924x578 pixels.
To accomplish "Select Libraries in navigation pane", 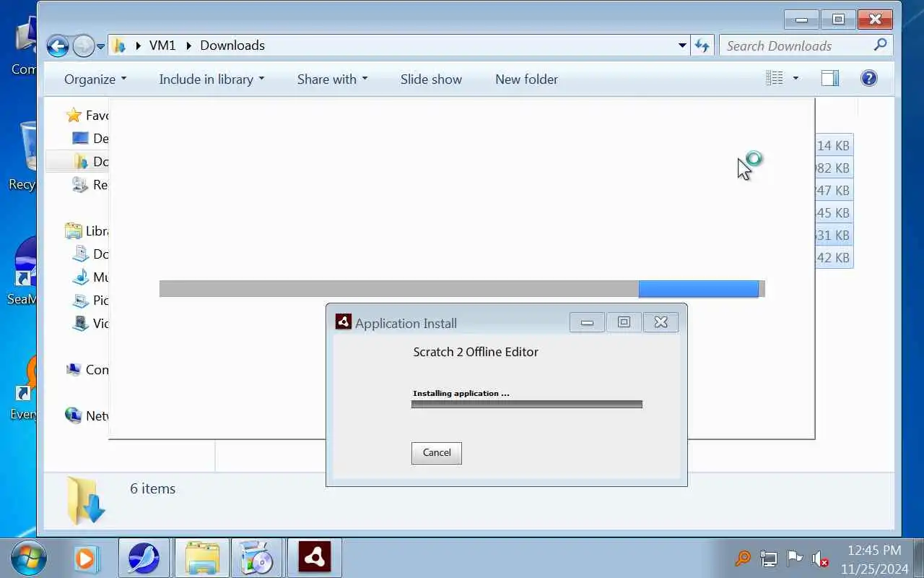I will (87, 231).
